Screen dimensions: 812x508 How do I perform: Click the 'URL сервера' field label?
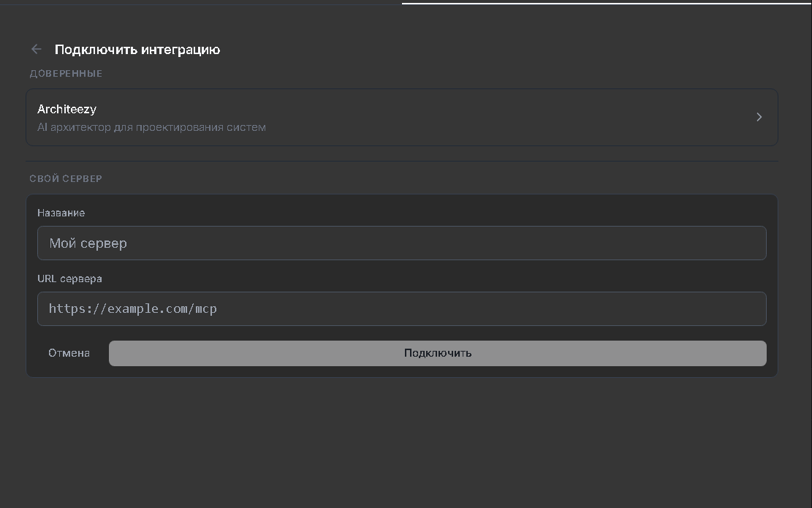click(69, 278)
